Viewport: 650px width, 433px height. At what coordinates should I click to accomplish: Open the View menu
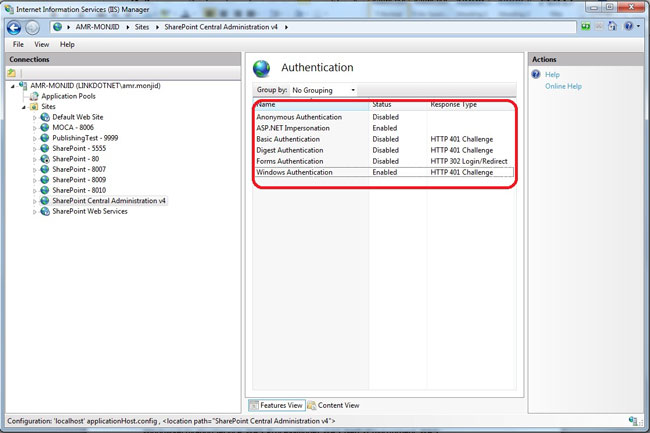41,44
